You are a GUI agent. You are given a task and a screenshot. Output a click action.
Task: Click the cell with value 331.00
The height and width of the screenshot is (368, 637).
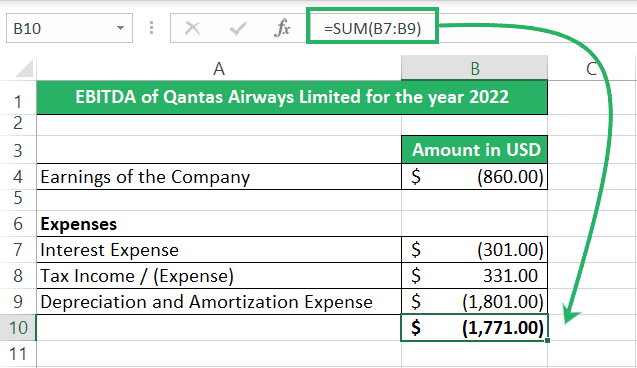[x=474, y=275]
